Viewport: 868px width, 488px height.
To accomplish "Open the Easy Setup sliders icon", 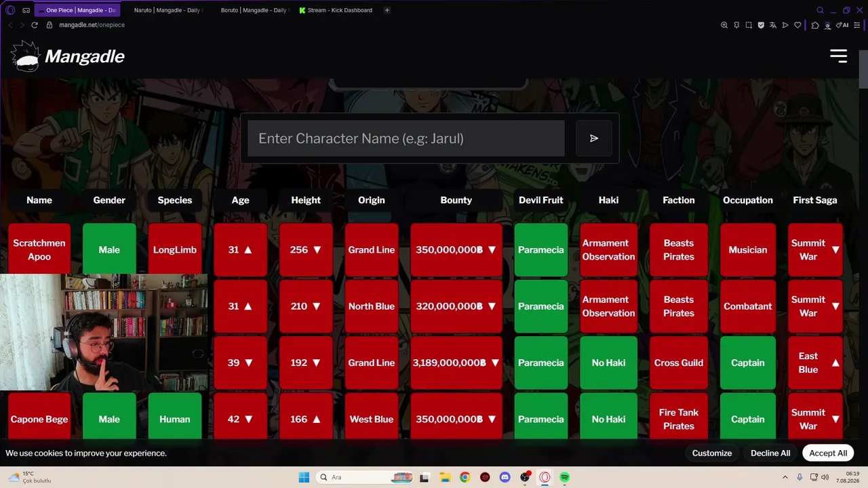I will [857, 25].
